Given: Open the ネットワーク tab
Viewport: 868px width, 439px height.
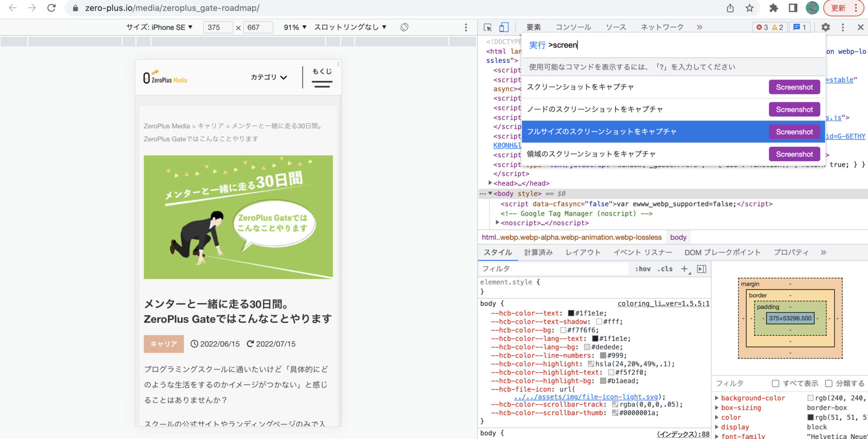Looking at the screenshot, I should [x=662, y=27].
